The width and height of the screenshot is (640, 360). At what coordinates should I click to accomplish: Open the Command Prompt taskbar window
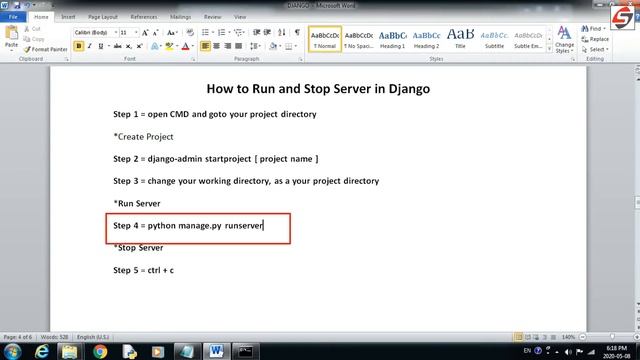tap(245, 351)
